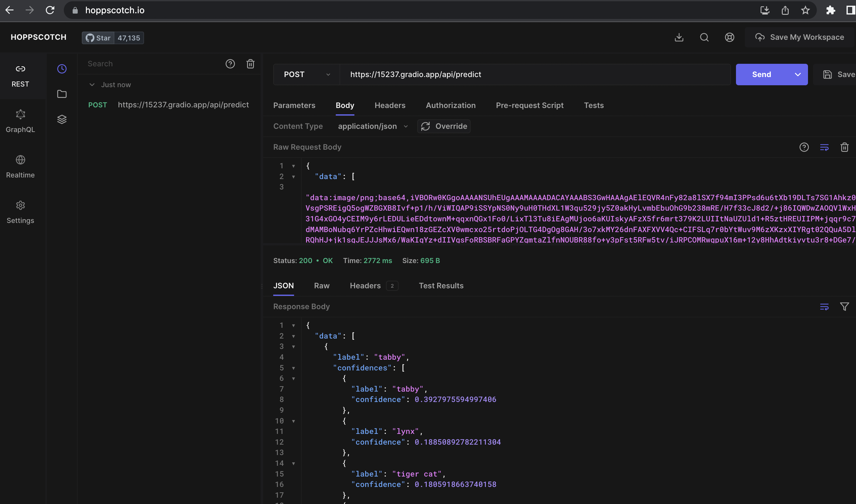Click the REST sidebar icon

click(x=20, y=69)
